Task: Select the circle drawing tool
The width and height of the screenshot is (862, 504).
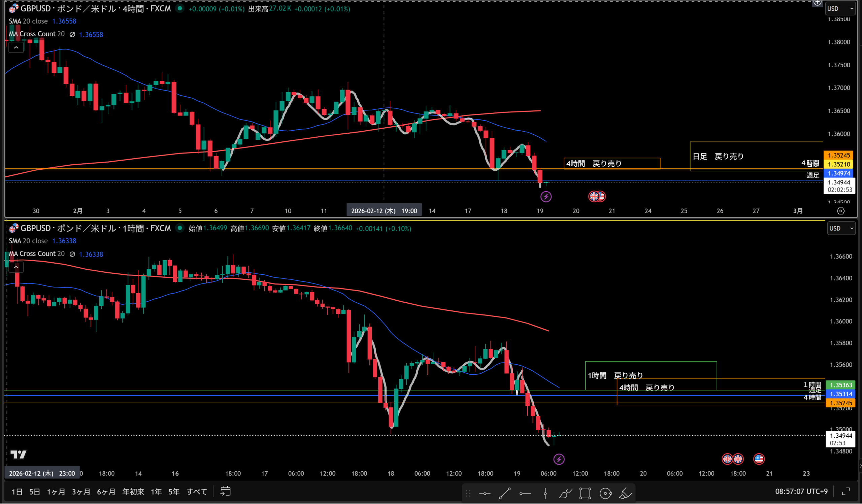Action: (x=605, y=494)
